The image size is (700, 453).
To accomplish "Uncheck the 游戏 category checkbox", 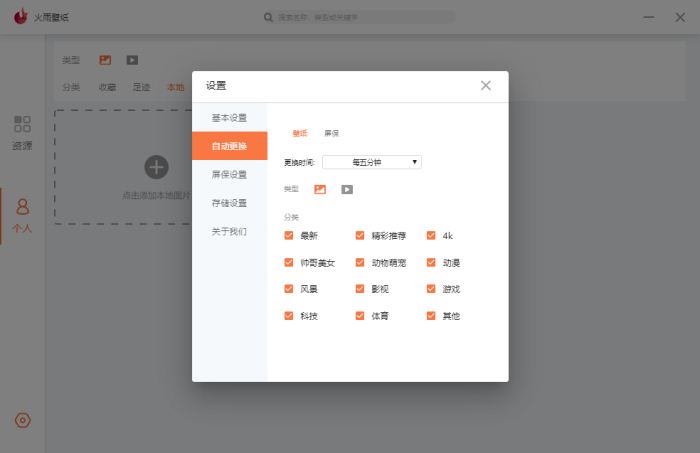I will 431,289.
